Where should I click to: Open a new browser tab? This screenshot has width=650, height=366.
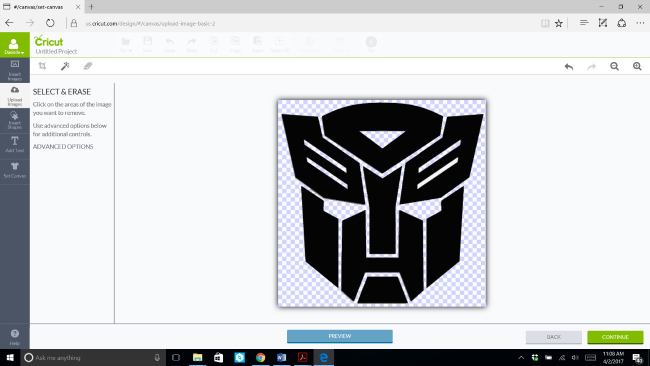coord(91,7)
